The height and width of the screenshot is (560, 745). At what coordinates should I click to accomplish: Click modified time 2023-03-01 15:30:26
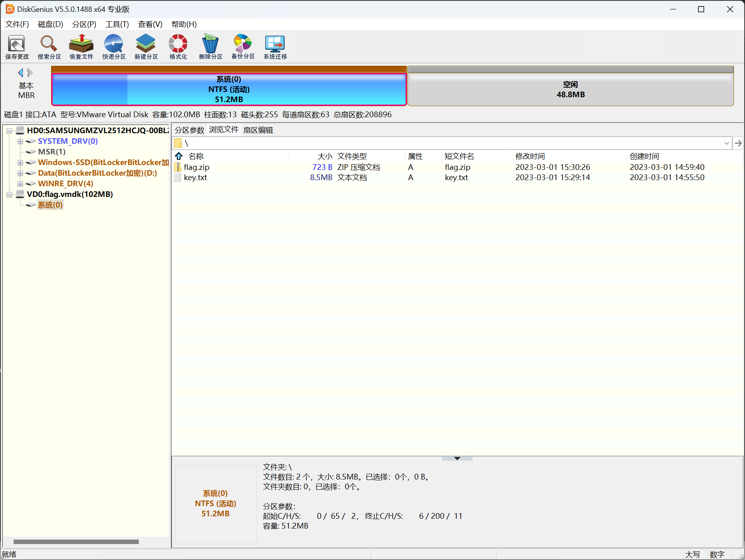click(x=553, y=167)
